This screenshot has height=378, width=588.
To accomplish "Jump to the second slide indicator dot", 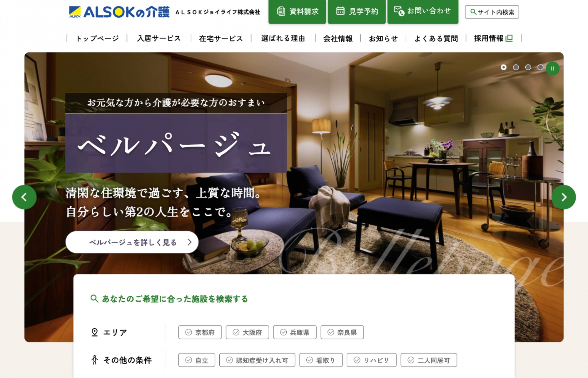I will (516, 67).
